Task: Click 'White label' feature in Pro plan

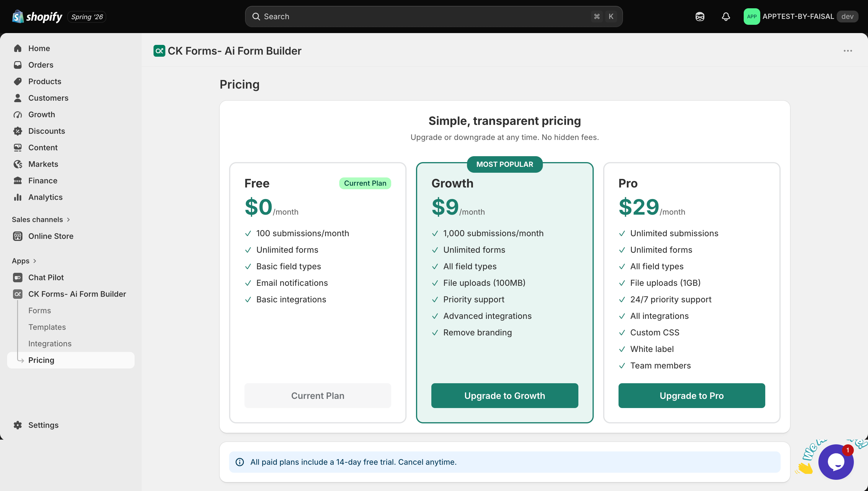Action: [652, 349]
